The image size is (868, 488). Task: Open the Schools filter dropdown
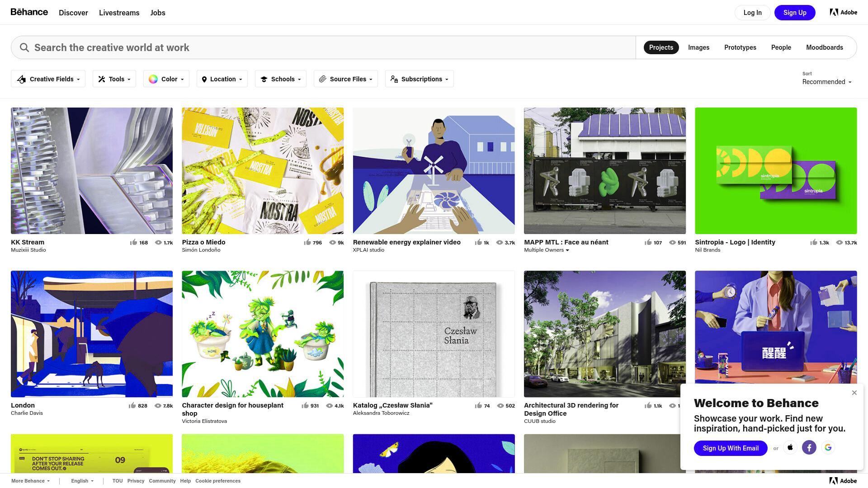pos(281,79)
